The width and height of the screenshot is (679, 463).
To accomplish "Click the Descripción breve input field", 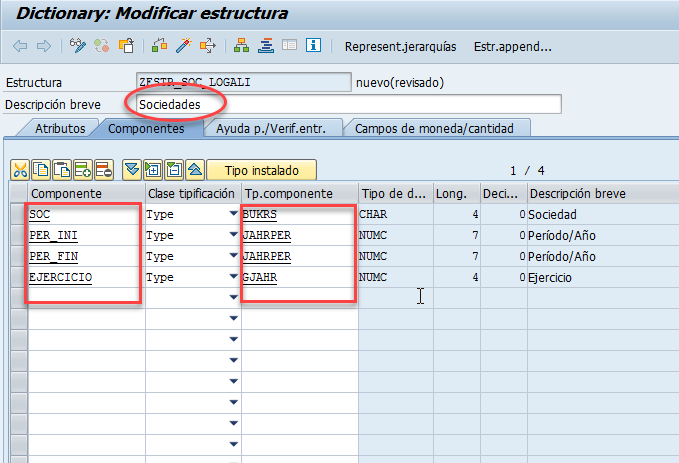I will (x=349, y=104).
